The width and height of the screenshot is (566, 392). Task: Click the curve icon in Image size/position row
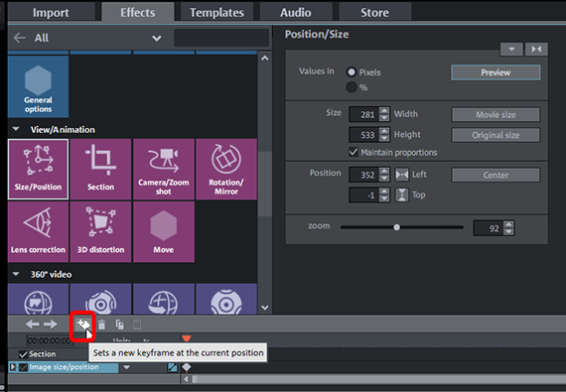(173, 367)
